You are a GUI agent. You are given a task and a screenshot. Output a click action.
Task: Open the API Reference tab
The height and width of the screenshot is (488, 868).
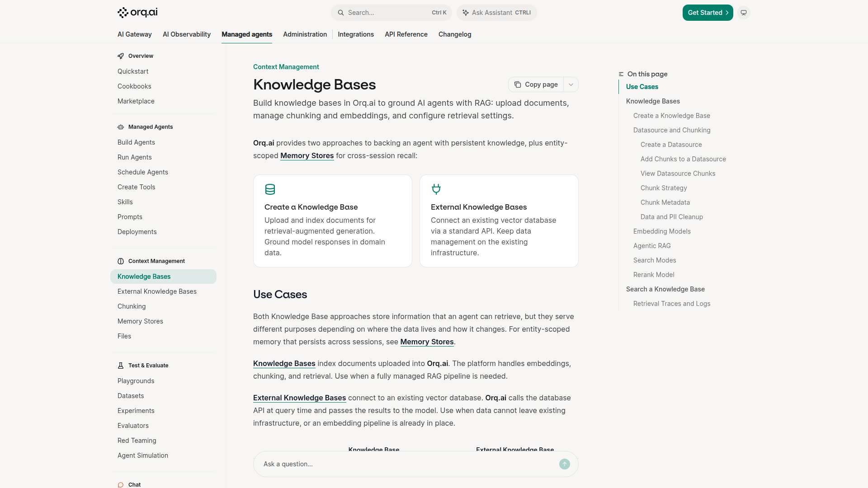(x=406, y=34)
